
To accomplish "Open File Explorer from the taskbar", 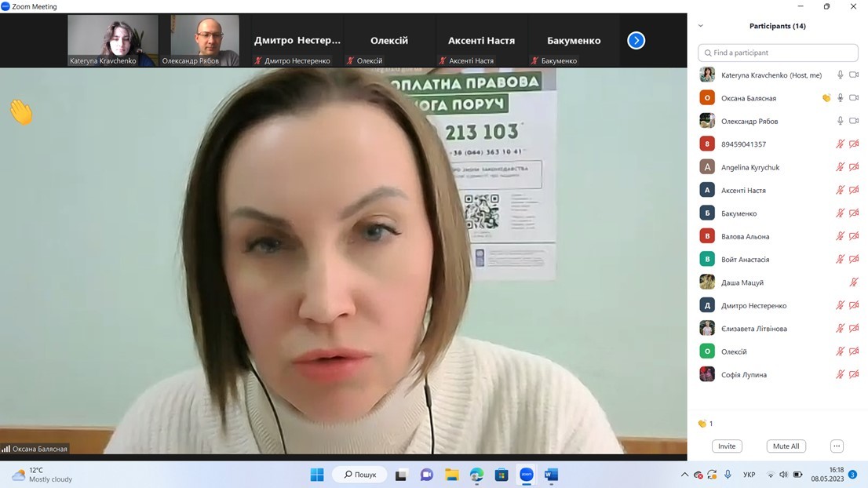I will (452, 475).
